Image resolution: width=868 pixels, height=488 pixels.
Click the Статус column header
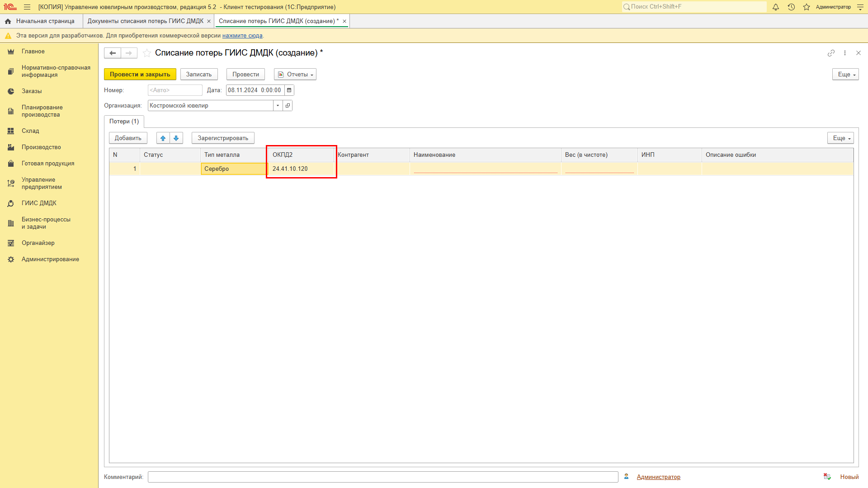(170, 155)
